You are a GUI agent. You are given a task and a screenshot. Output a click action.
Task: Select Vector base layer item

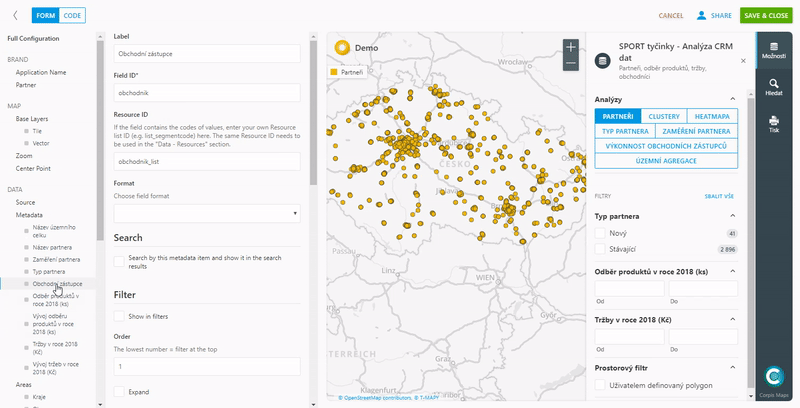tap(41, 143)
